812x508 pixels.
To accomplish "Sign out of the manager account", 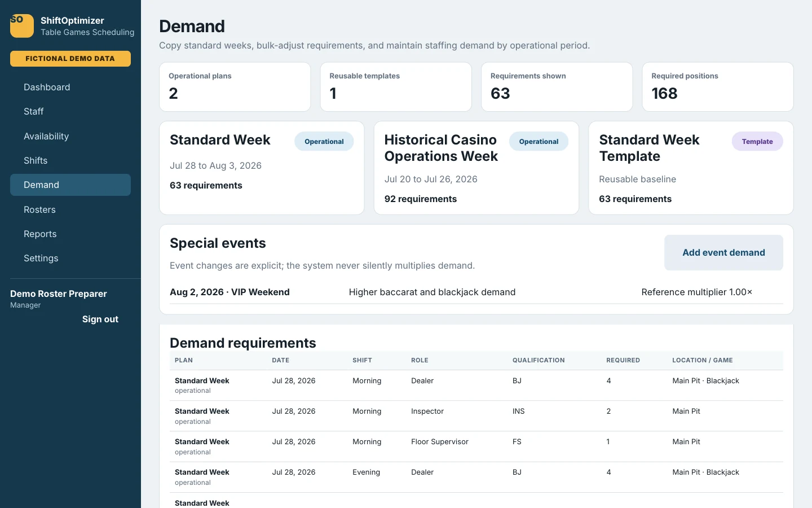I will (x=100, y=319).
